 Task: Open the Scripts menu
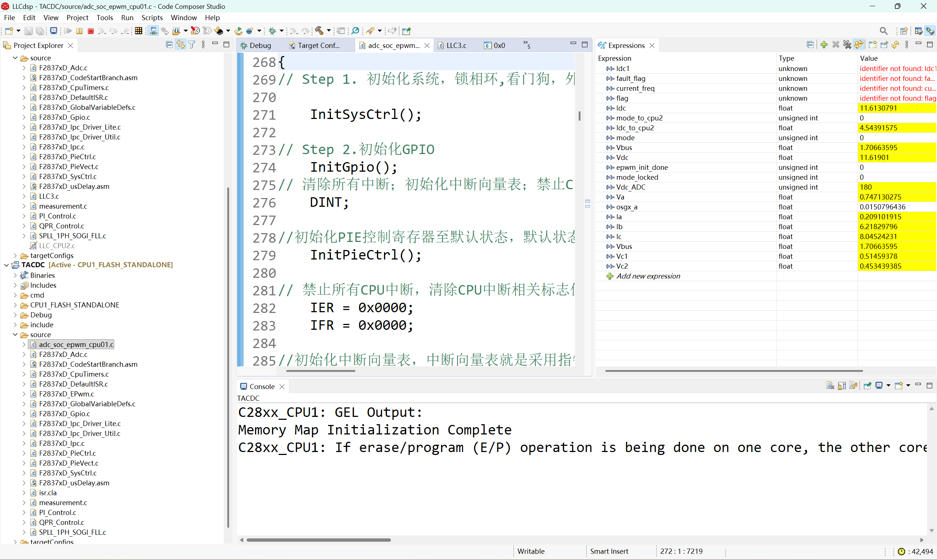tap(152, 18)
